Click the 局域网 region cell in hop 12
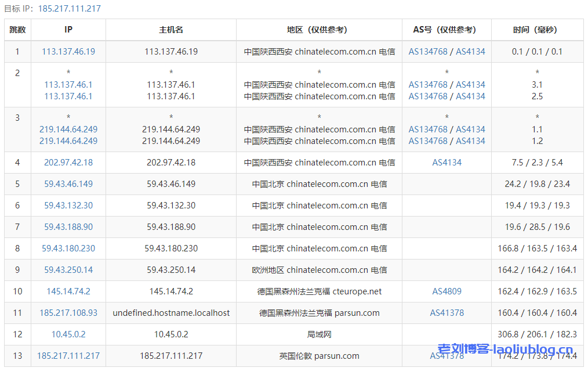Viewport: 588px width, 371px height. 319,334
